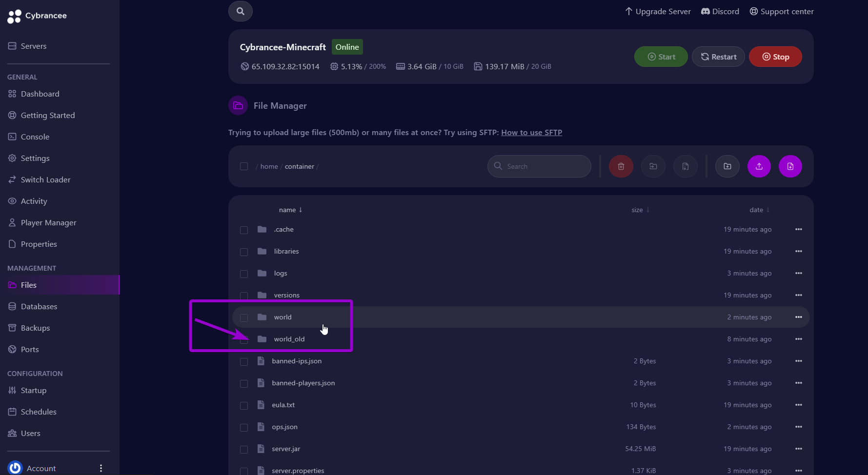
Task: Open the search icon above the server panel
Action: (x=240, y=11)
